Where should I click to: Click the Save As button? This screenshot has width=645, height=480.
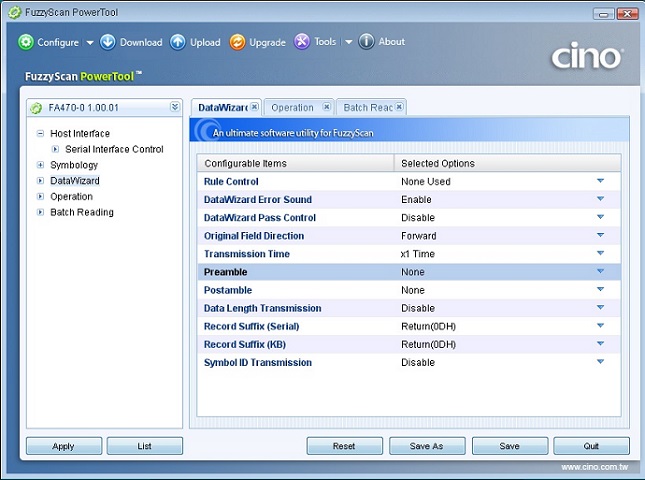coord(427,446)
